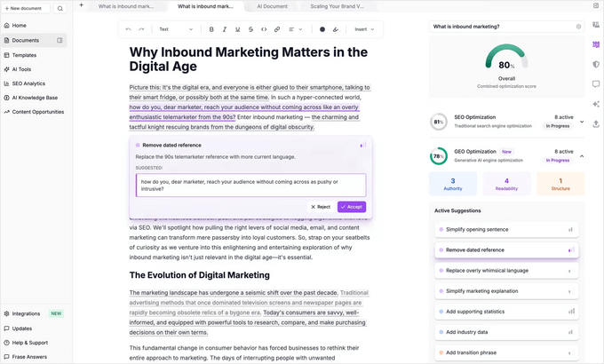Open the Insert dropdown menu

point(364,29)
